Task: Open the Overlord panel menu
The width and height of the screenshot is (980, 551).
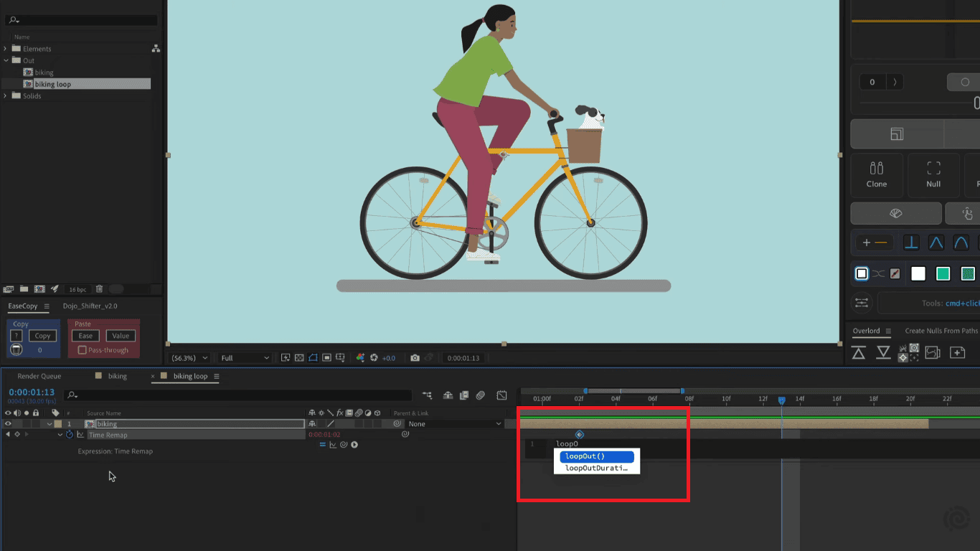Action: pyautogui.click(x=887, y=331)
